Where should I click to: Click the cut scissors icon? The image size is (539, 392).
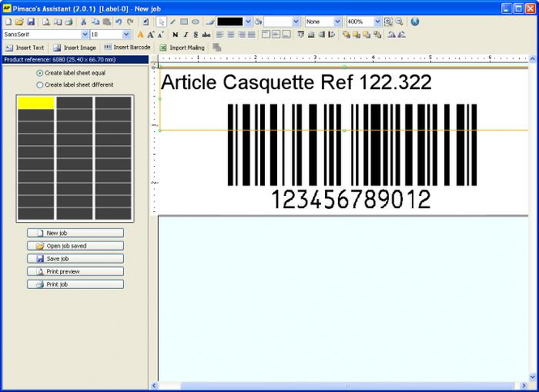pyautogui.click(x=83, y=22)
